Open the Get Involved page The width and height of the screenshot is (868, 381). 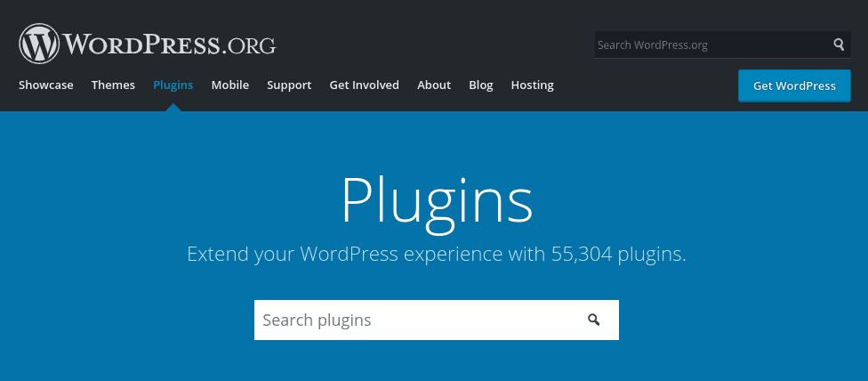point(365,85)
